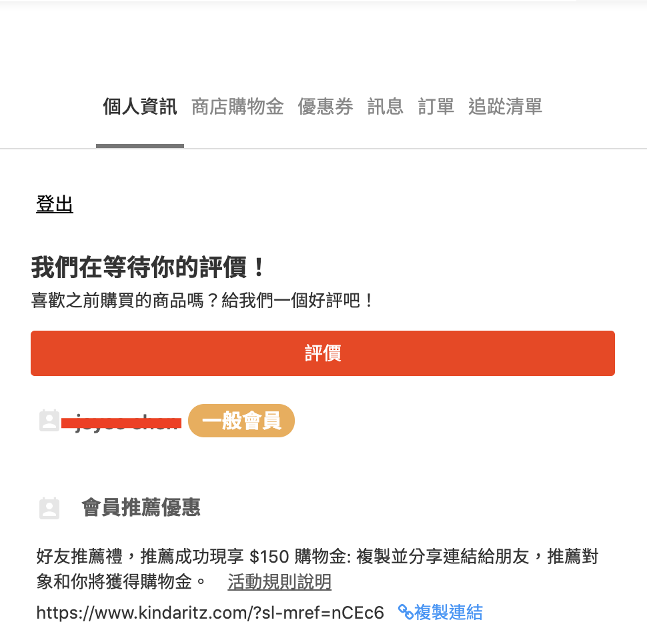Click the icon next to 會員推薦優惠

[x=49, y=508]
